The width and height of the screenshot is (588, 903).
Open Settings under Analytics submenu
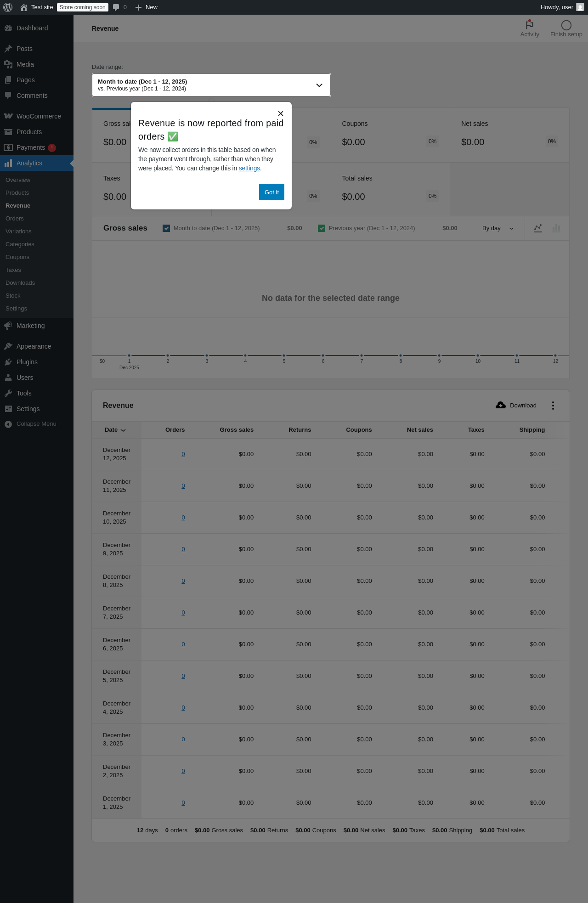point(16,309)
